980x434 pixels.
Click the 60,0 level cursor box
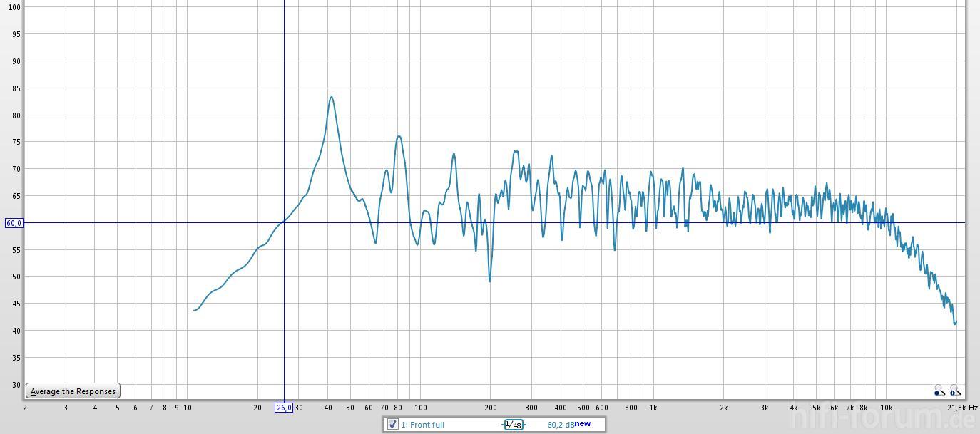coord(14,223)
